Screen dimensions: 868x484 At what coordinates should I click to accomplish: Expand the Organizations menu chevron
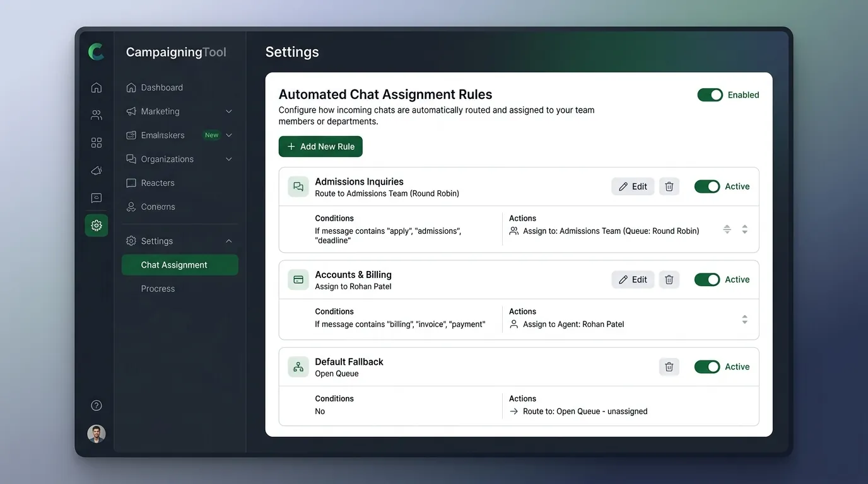(x=229, y=159)
